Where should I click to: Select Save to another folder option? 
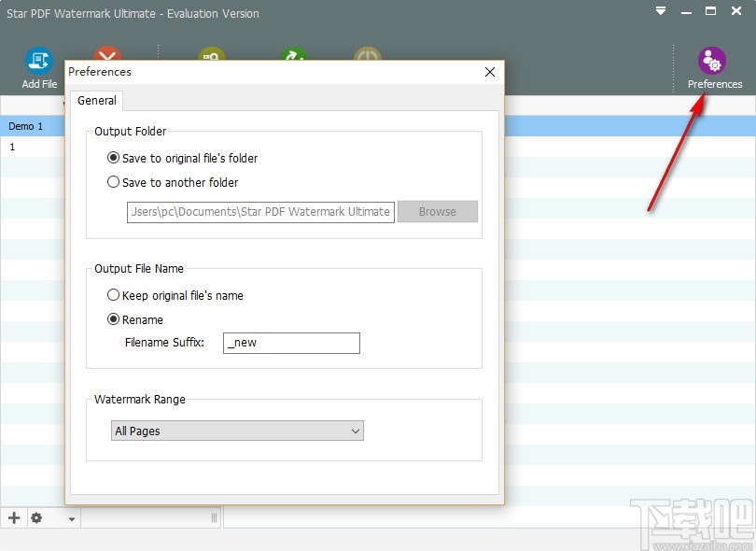[173, 182]
